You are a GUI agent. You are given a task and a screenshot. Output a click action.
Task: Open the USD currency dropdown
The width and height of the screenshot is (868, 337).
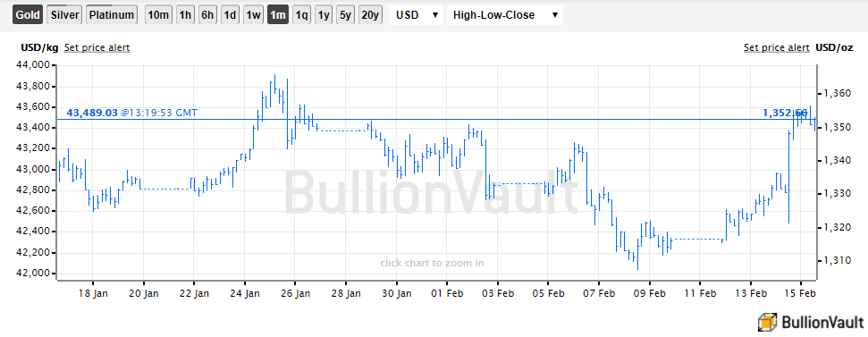tap(417, 15)
